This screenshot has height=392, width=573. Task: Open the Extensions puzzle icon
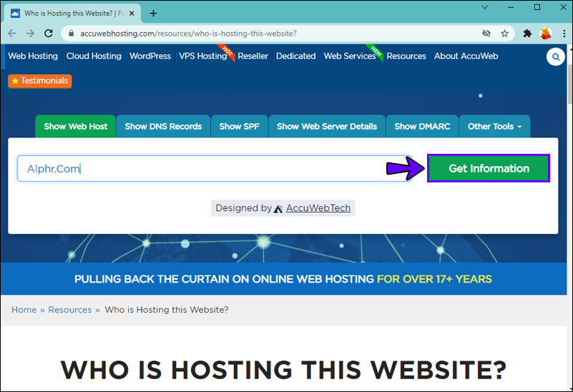(x=527, y=34)
